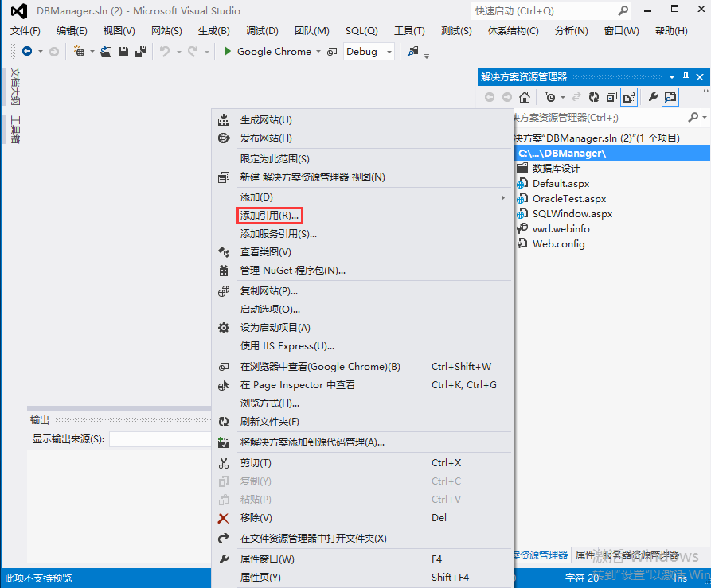Click the Refresh icon in Solution Explorer
Image resolution: width=711 pixels, height=588 pixels.
594,96
